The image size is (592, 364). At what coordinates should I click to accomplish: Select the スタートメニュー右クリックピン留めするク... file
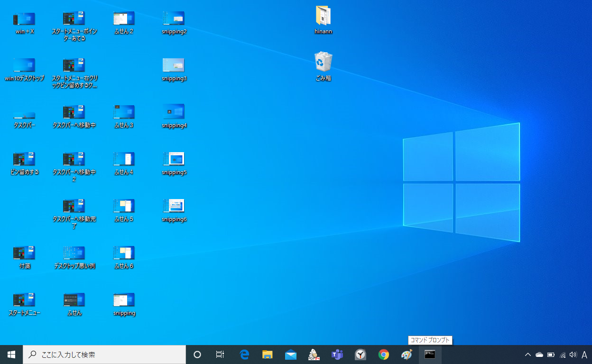pyautogui.click(x=74, y=73)
